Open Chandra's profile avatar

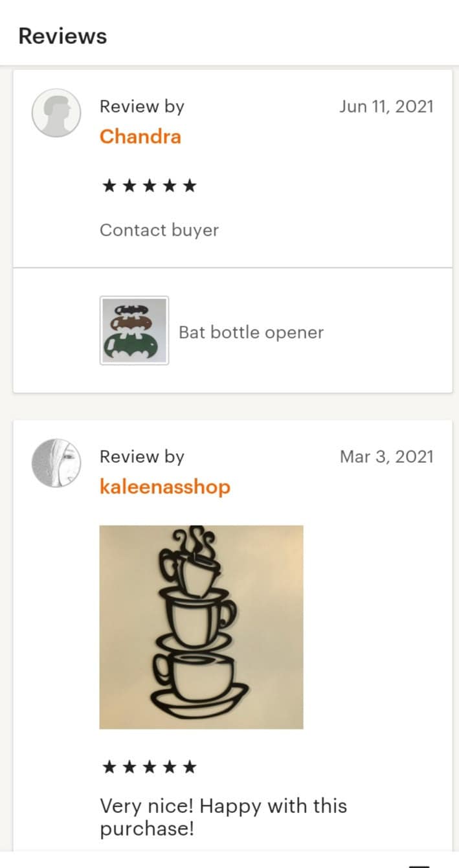pyautogui.click(x=56, y=113)
